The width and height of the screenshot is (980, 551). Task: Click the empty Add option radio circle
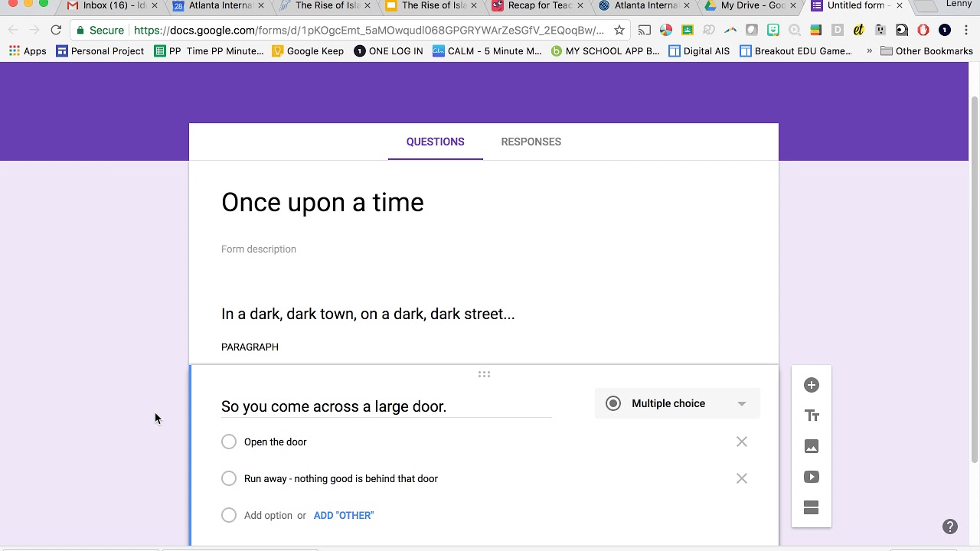coord(229,515)
